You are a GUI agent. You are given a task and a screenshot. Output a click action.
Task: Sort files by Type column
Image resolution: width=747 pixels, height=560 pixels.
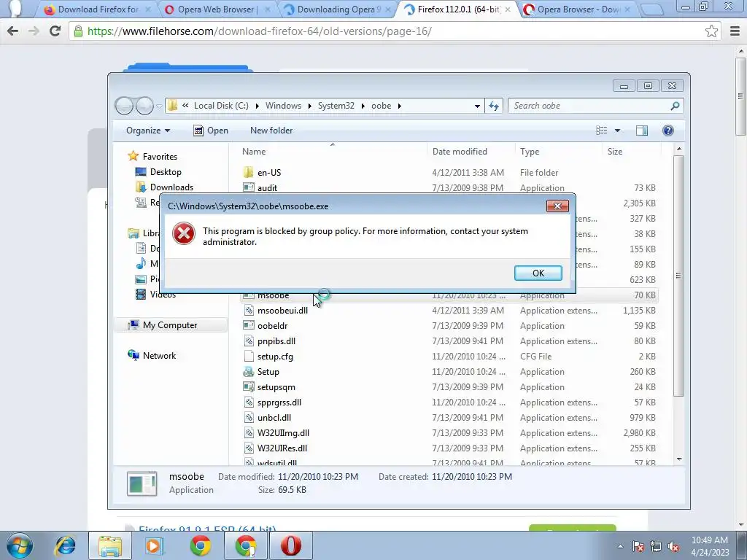(x=530, y=152)
